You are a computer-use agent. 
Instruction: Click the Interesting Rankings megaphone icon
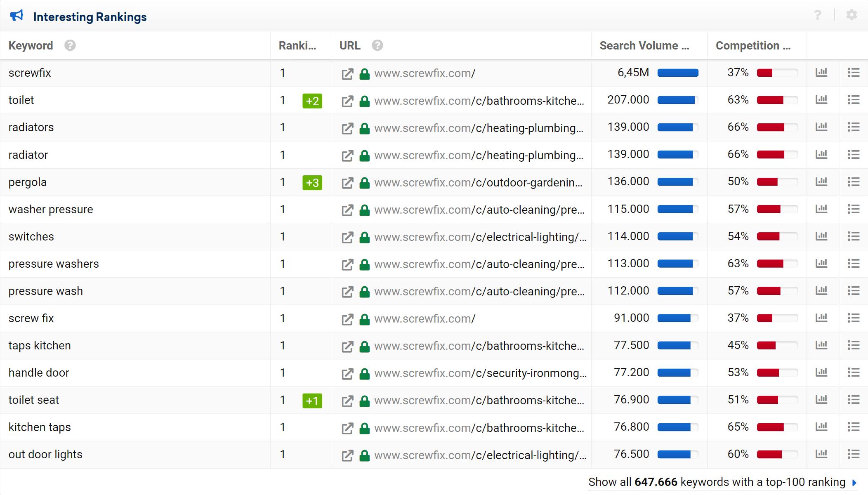17,16
